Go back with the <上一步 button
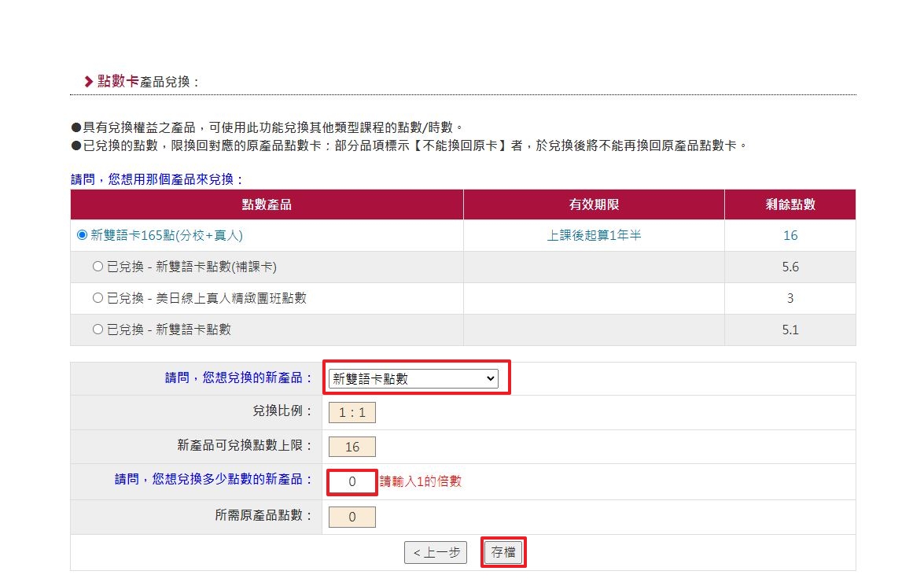 tap(436, 553)
